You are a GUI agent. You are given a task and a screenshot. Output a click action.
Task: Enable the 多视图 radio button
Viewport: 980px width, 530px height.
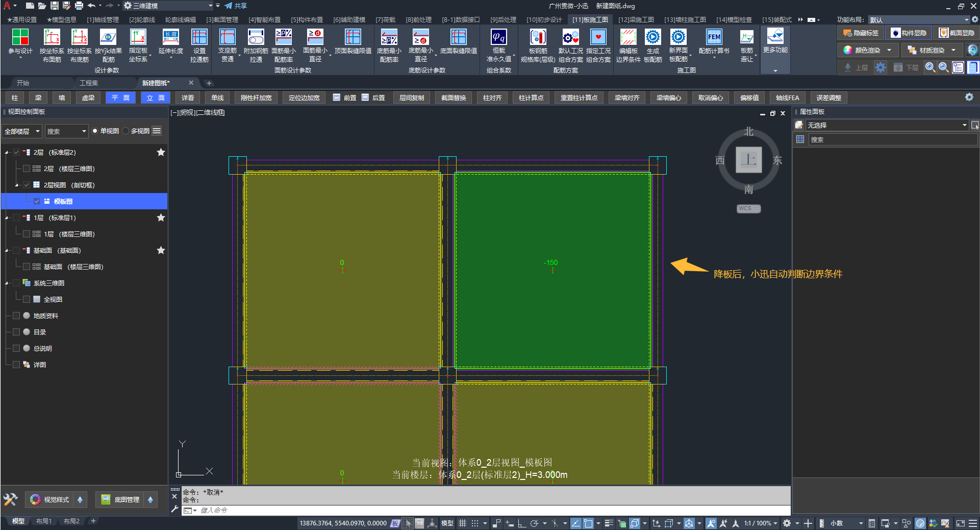pos(126,131)
